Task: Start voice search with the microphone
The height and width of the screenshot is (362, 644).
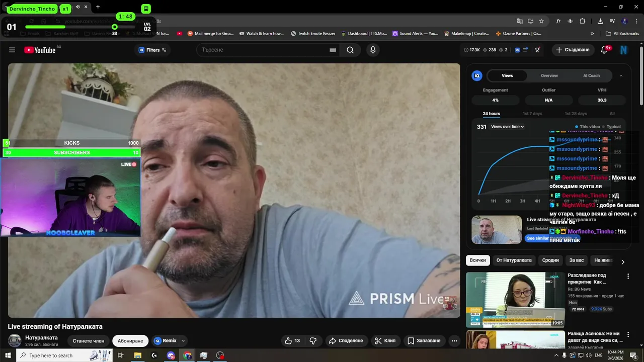Action: pyautogui.click(x=373, y=50)
